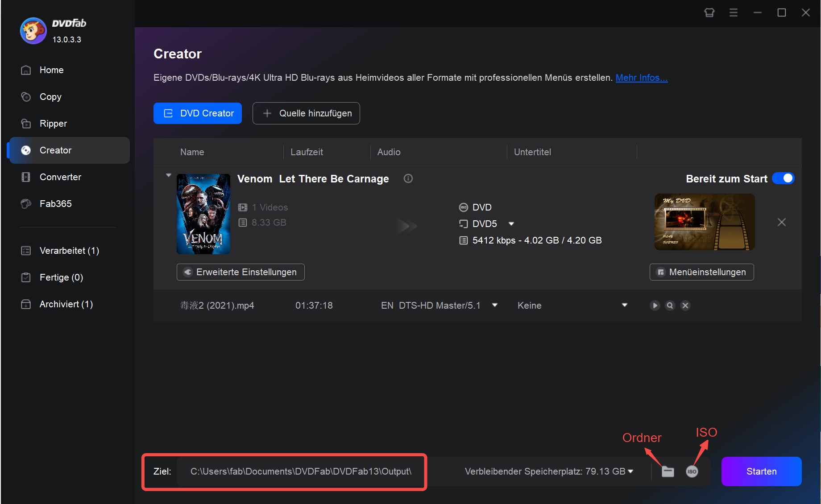Click the Venom movie poster thumbnail
This screenshot has height=504, width=821.
[203, 214]
